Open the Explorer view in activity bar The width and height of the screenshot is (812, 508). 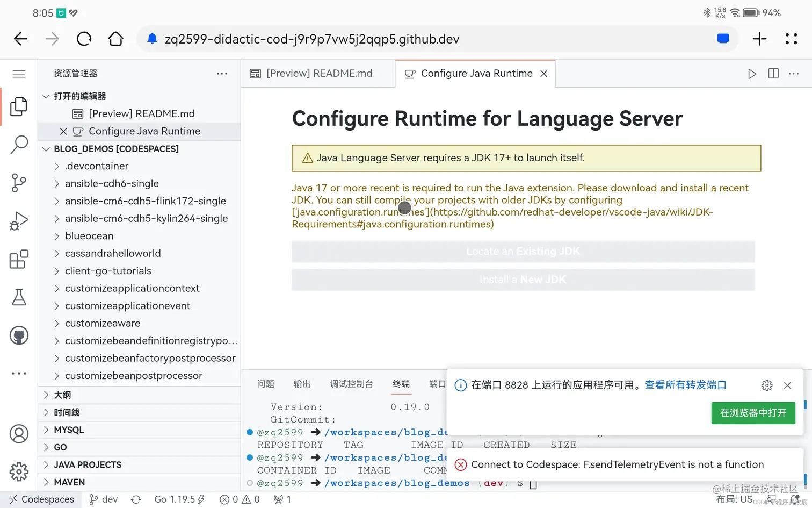coord(19,106)
